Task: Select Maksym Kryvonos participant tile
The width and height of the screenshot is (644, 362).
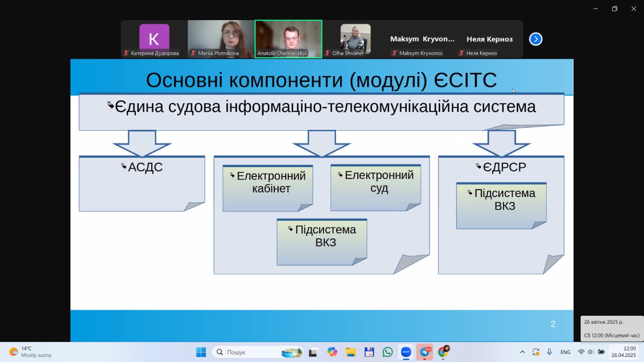Action: click(x=423, y=39)
